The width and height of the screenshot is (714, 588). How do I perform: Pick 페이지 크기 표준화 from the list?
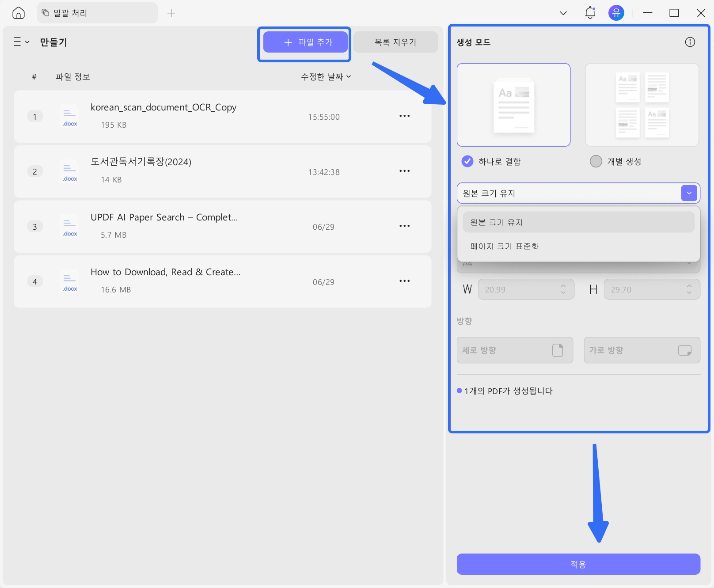(x=579, y=246)
